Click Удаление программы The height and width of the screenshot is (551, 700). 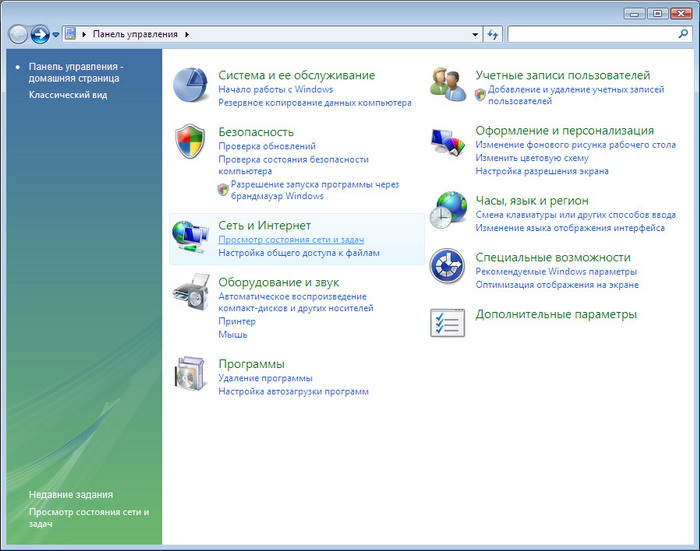[x=265, y=378]
